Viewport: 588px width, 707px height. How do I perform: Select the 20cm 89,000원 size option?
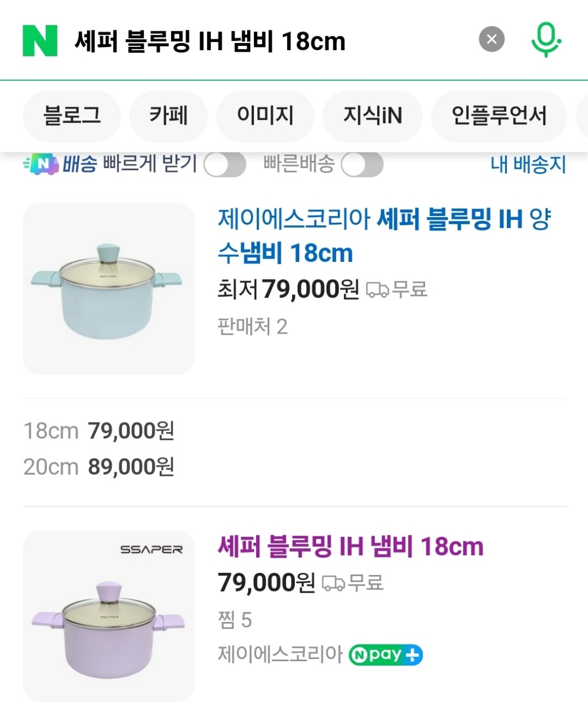pos(99,467)
